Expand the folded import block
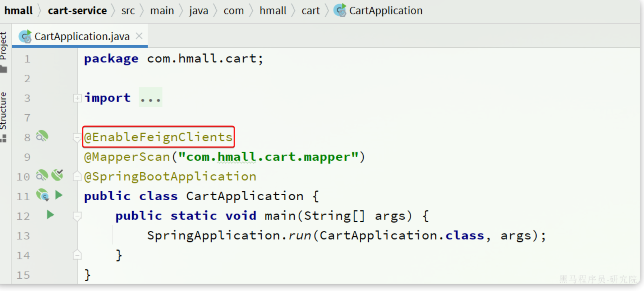This screenshot has width=644, height=291. tap(77, 98)
